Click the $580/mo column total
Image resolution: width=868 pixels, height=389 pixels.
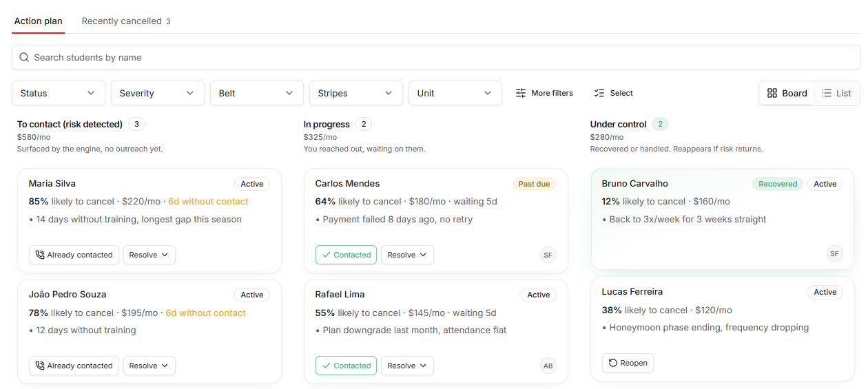pos(34,137)
